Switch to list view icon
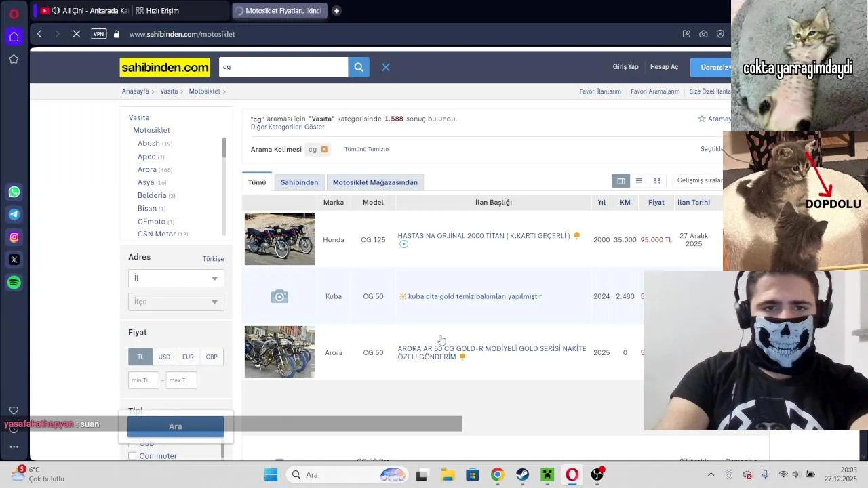Image resolution: width=868 pixels, height=488 pixels. pyautogui.click(x=639, y=181)
